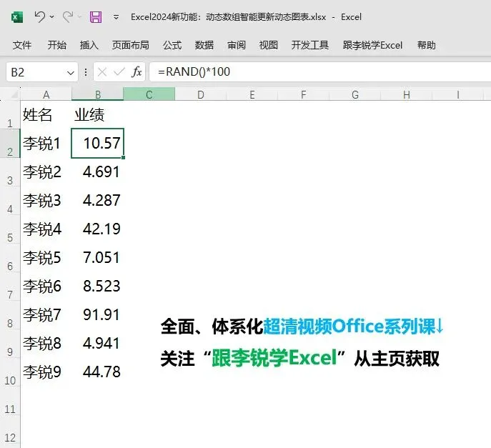Screen dimensions: 491x448
Task: Select column G header
Action: pos(354,94)
